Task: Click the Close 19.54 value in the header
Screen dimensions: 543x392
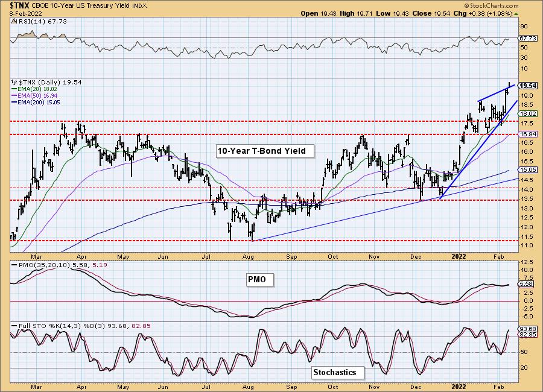Action: (432, 13)
